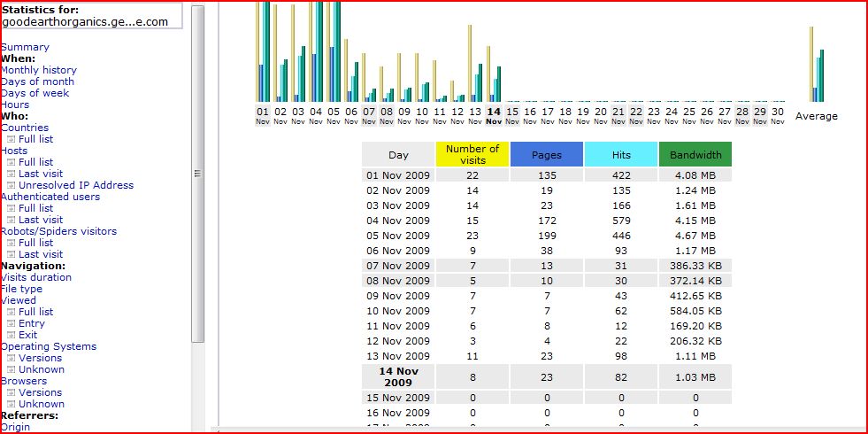Click the icon beside Authenticated users Full list

[12, 208]
